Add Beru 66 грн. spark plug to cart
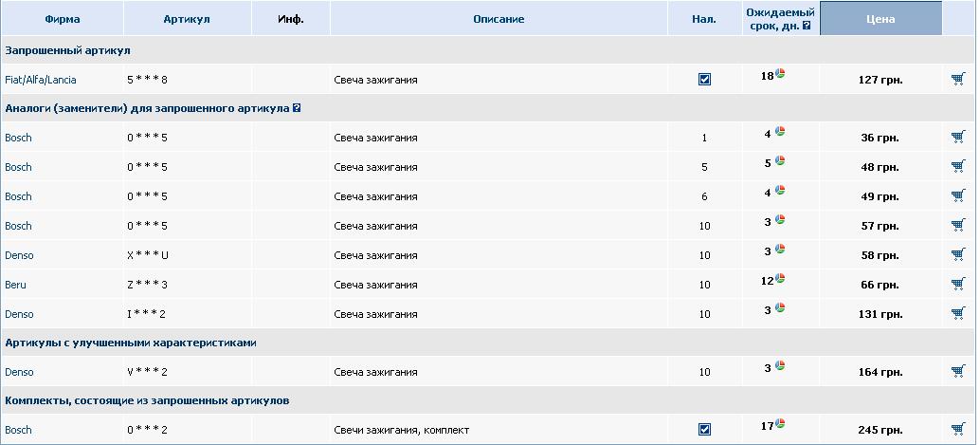The image size is (980, 445). pos(957,284)
